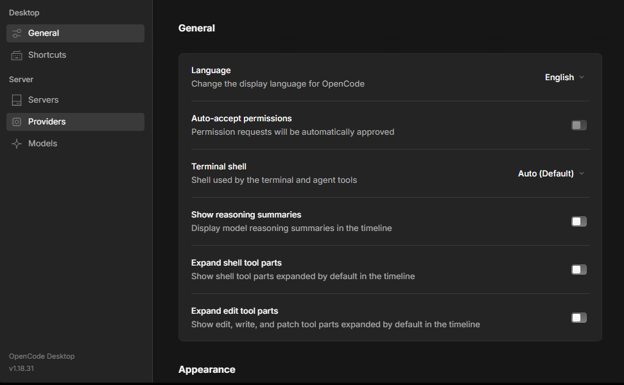Click the Expand edit tool parts title
Screen dimensions: 624x385
(234, 311)
